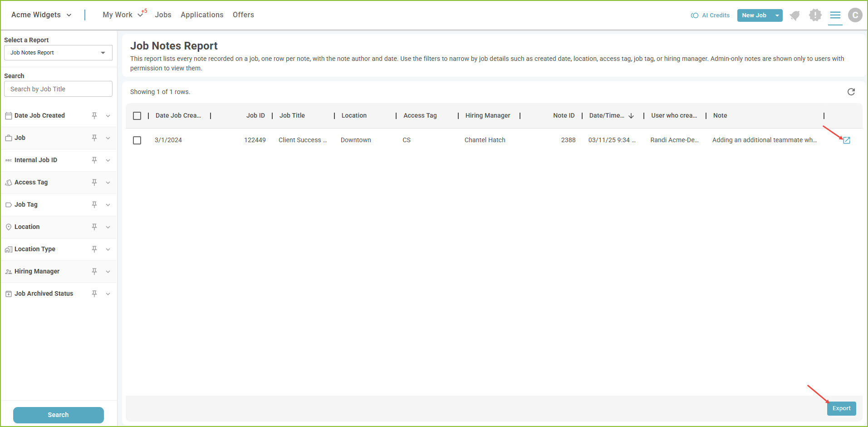
Task: Sort by Job Title column header
Action: [x=292, y=115]
